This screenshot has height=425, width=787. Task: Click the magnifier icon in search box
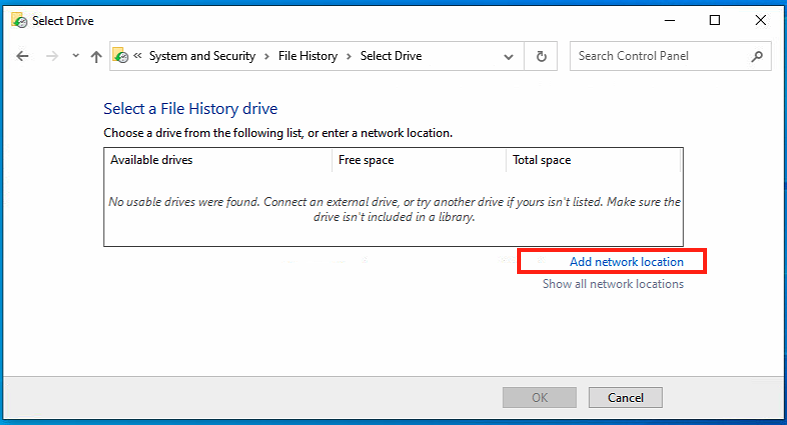(x=756, y=57)
